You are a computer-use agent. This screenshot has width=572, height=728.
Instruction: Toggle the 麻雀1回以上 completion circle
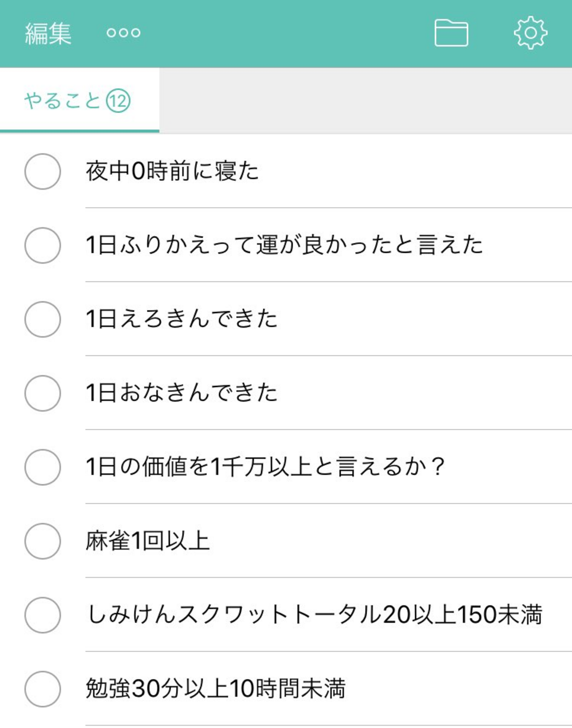tap(43, 541)
